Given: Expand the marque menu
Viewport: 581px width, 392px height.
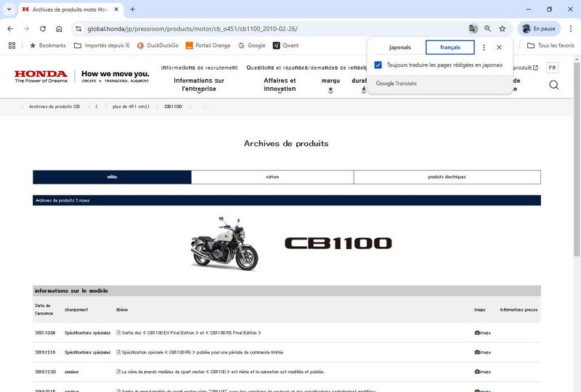Looking at the screenshot, I should click(330, 85).
